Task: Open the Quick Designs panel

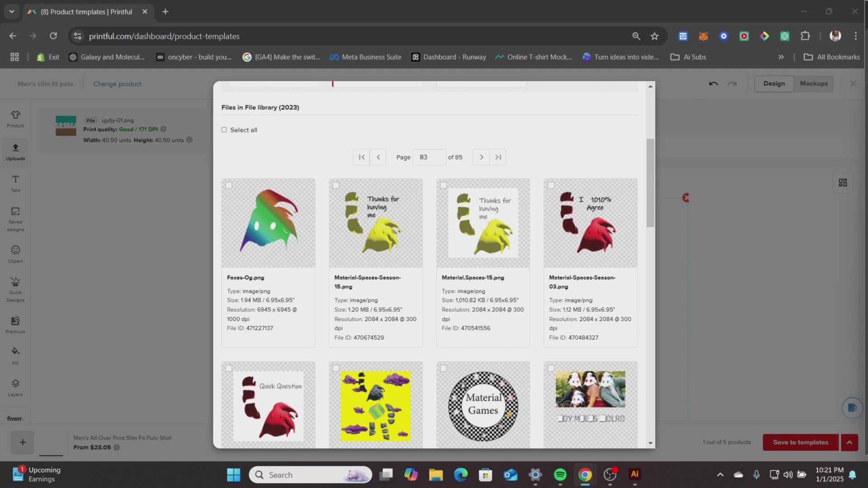Action: [x=15, y=289]
